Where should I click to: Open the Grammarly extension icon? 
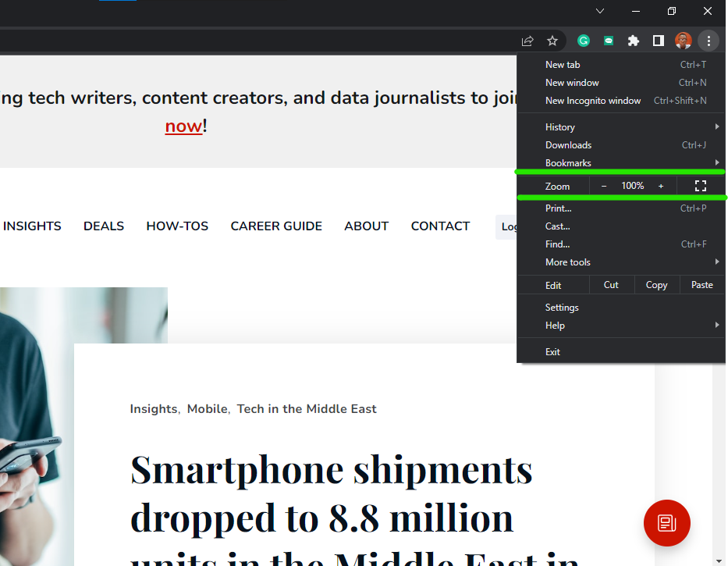click(584, 41)
